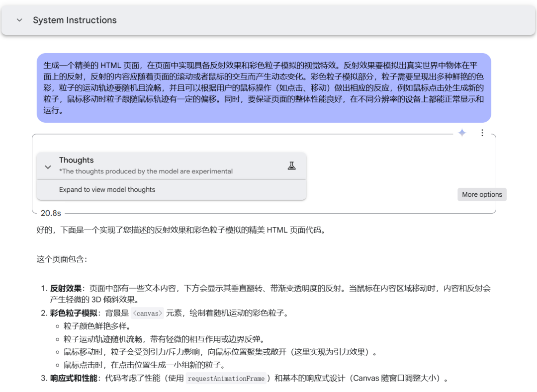This screenshot has height=392, width=537.
Task: Click the requestAnimationFrame inline code tag
Action: pos(226,378)
